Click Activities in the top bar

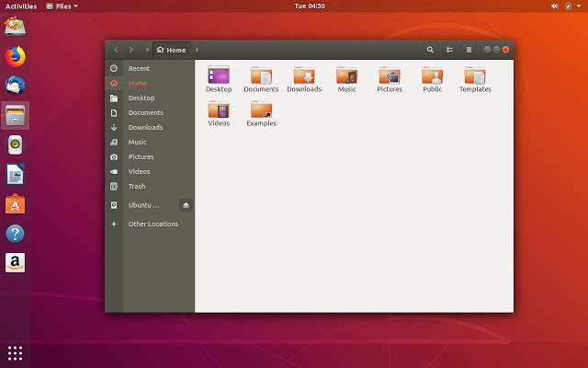coord(20,6)
